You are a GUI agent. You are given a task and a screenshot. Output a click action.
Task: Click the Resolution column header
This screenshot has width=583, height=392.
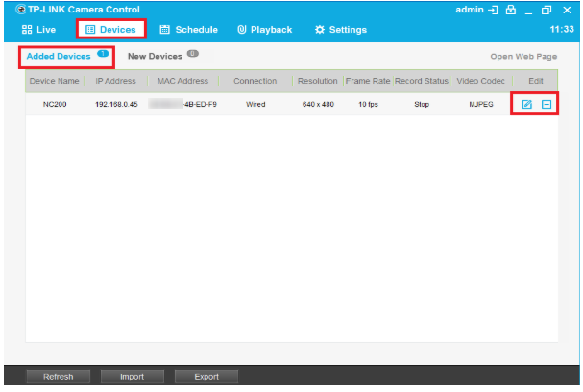coord(318,81)
